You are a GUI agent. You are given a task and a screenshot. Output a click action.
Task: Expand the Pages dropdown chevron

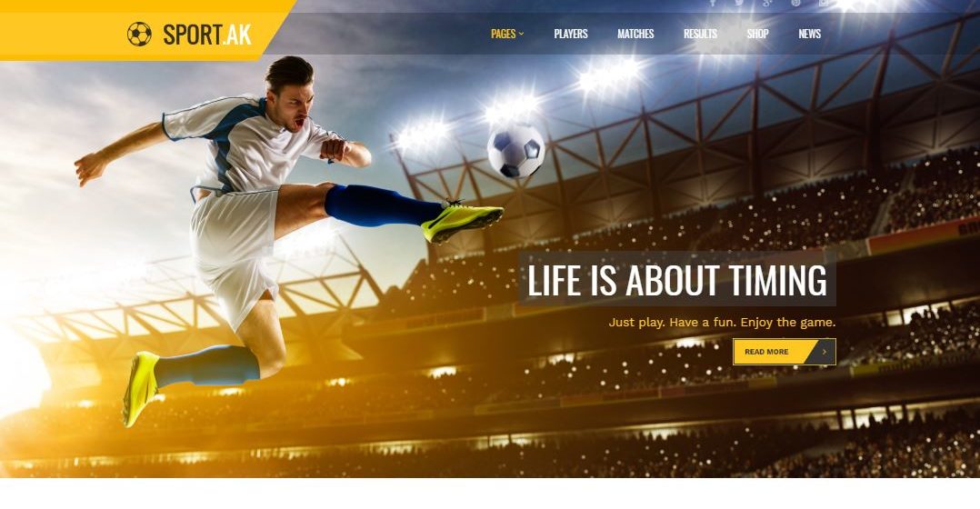click(x=521, y=34)
